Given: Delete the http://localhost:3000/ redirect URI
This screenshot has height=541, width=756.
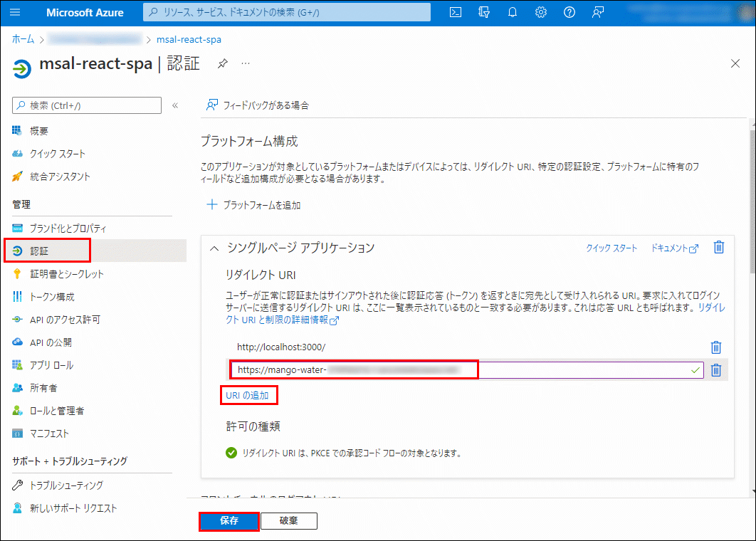Looking at the screenshot, I should click(716, 347).
